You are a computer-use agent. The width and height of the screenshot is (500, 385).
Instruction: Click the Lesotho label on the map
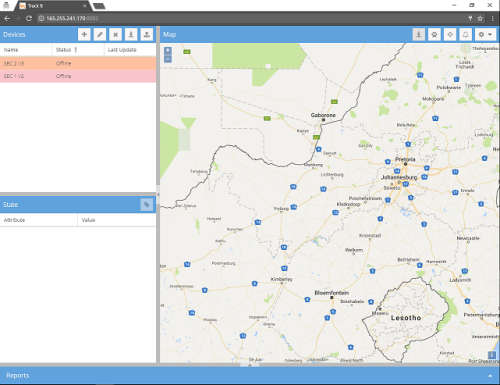coord(406,318)
